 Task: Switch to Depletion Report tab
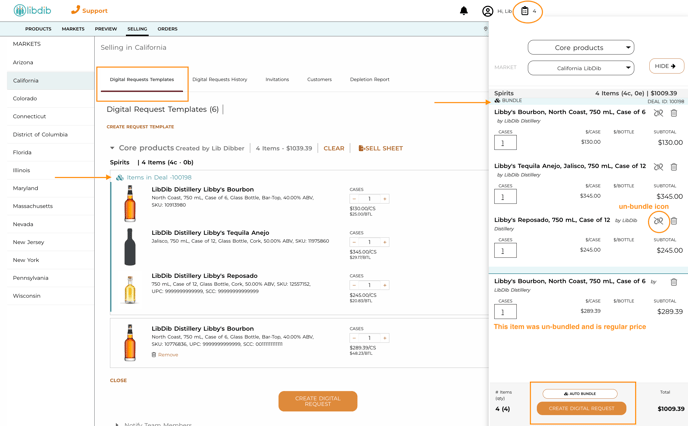[x=369, y=79]
